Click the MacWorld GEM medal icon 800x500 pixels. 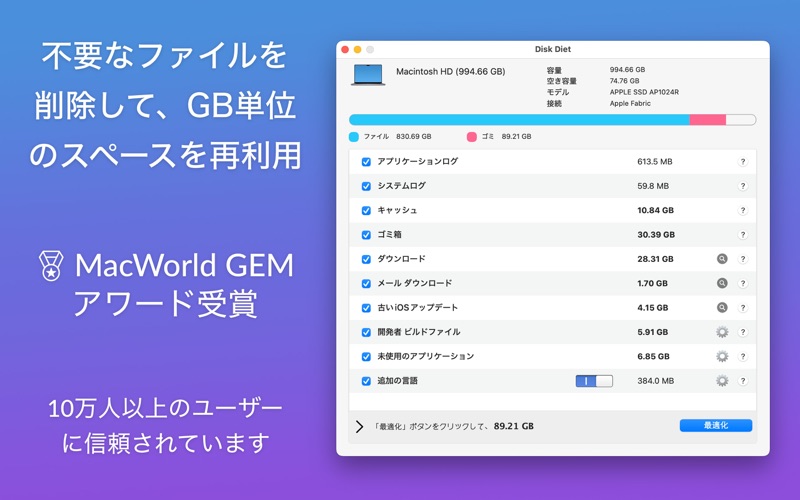pos(51,266)
